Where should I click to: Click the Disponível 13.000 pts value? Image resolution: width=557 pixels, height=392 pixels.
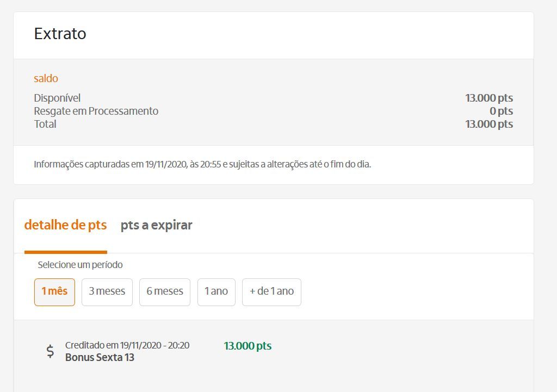(x=488, y=98)
